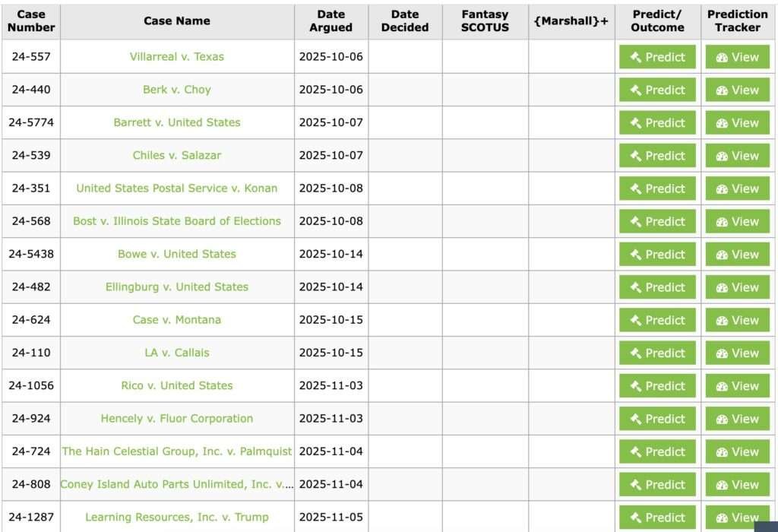
Task: Open The Hain Celestial Group v. Palmquist link
Action: (x=177, y=451)
